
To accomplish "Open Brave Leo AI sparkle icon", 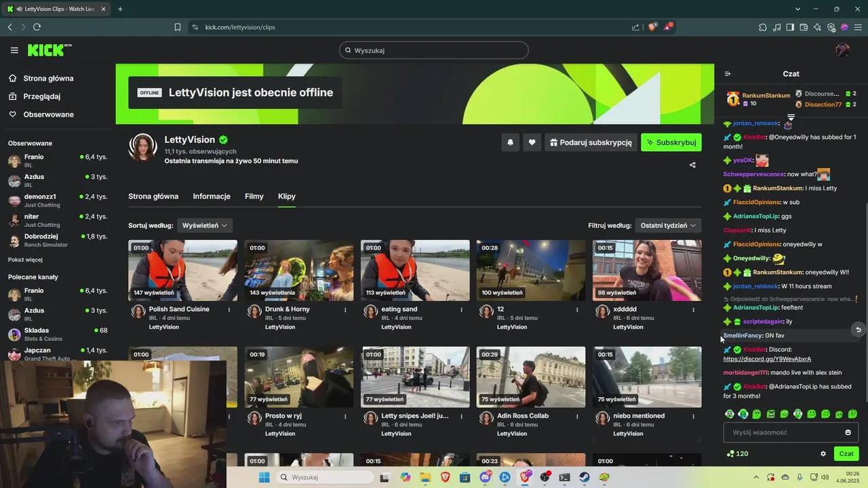I will click(x=817, y=27).
